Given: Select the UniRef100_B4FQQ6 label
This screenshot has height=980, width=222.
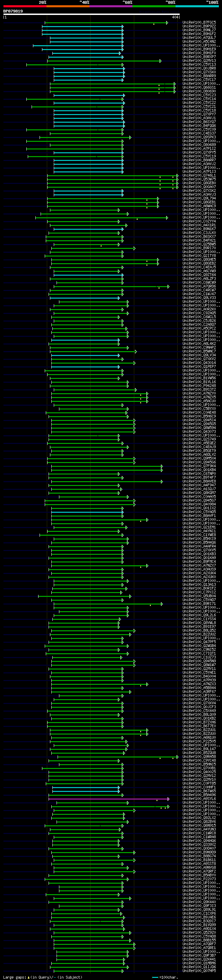Looking at the screenshot, I should tap(199, 125).
